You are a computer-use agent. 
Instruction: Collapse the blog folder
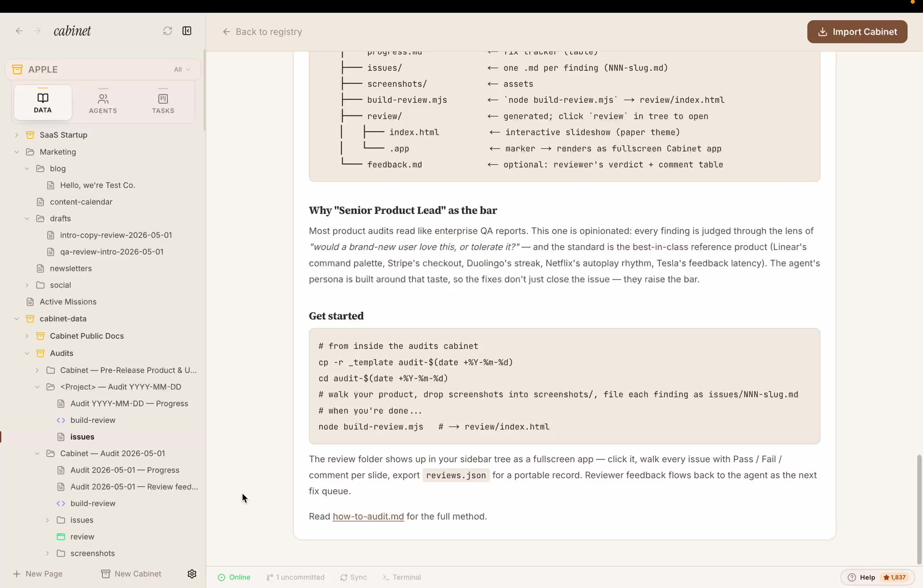[x=27, y=169]
